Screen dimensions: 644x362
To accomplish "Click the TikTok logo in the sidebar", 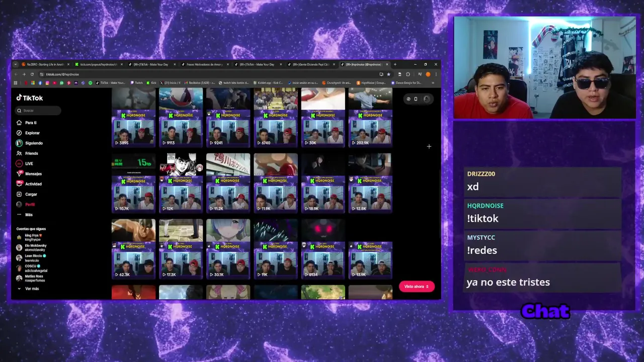I will 30,98.
